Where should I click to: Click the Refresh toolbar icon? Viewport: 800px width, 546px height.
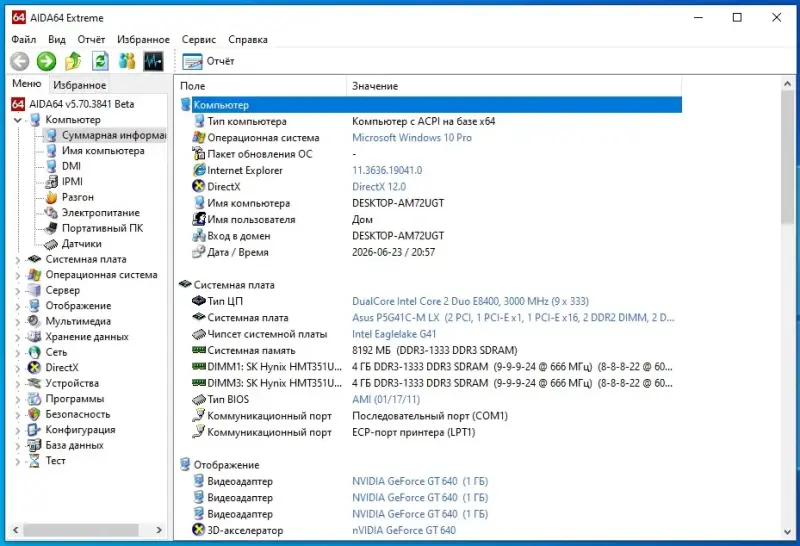click(100, 62)
